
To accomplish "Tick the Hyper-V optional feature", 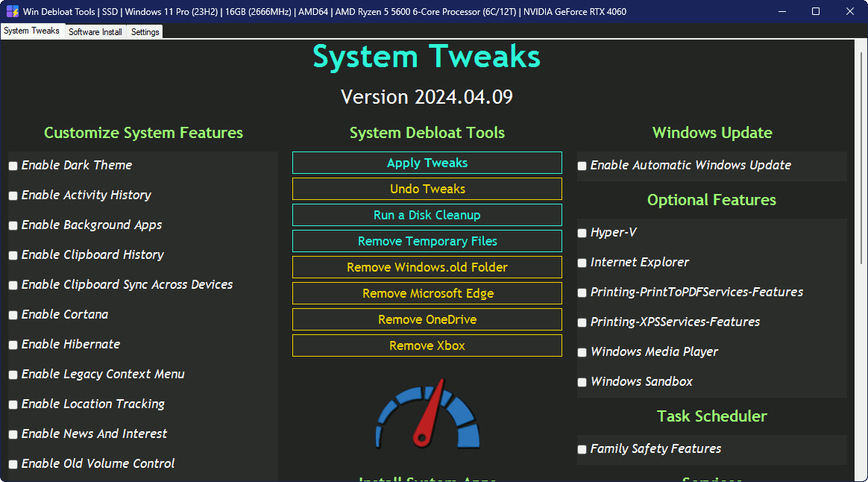I will 582,233.
